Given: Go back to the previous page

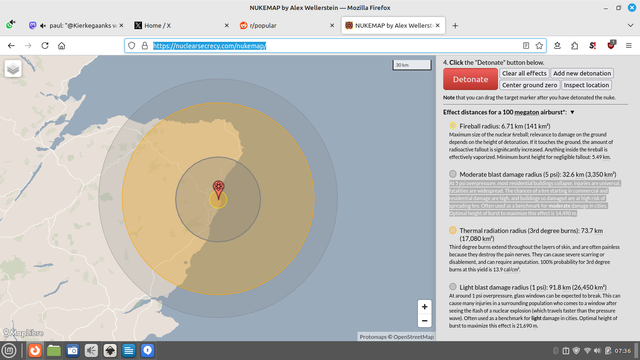Looking at the screenshot, I should click(x=11, y=46).
